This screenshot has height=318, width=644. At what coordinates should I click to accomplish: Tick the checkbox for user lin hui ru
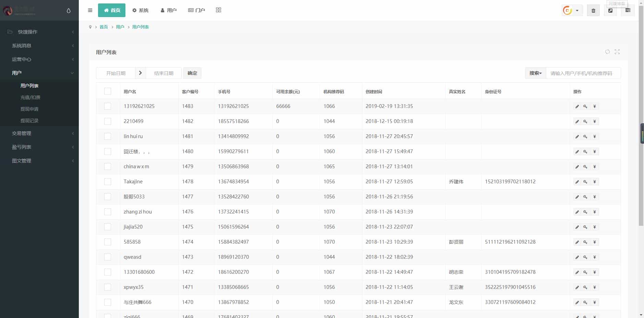coord(108,136)
